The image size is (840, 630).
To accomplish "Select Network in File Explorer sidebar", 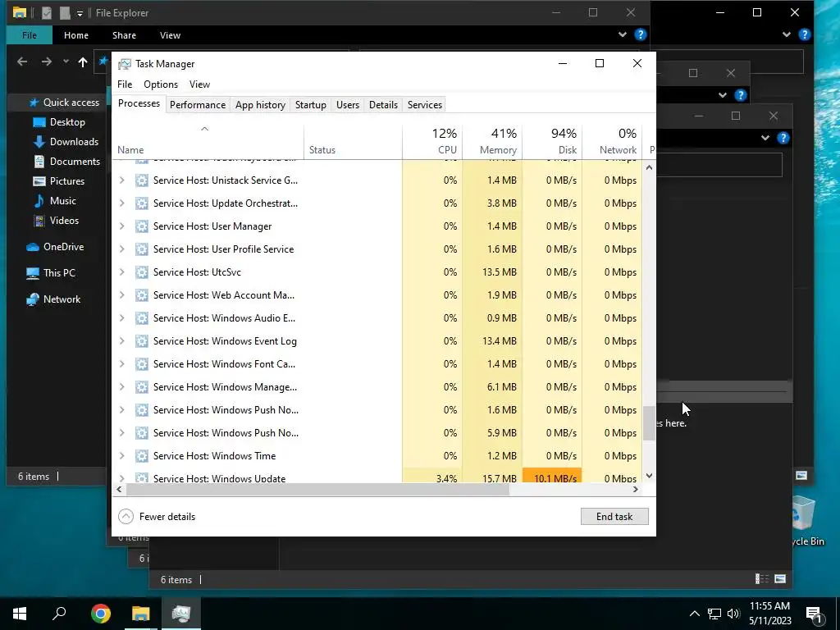I will 53,299.
